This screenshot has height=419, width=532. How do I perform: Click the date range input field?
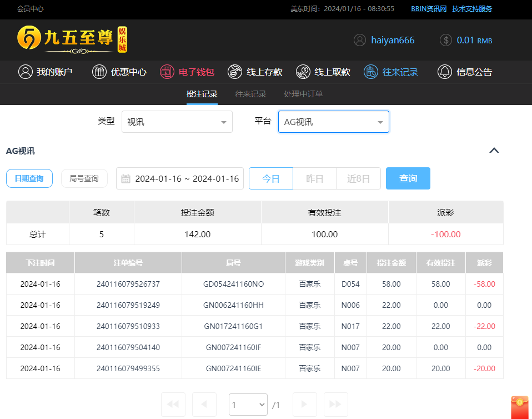pyautogui.click(x=187, y=179)
